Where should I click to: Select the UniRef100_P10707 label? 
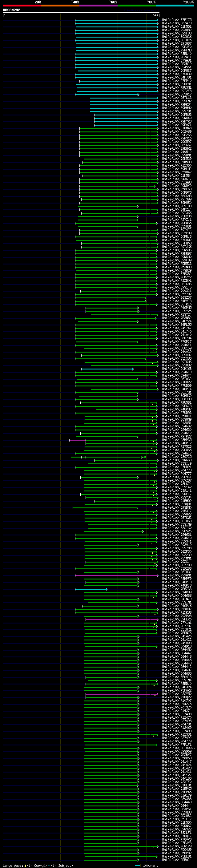(x=176, y=700)
